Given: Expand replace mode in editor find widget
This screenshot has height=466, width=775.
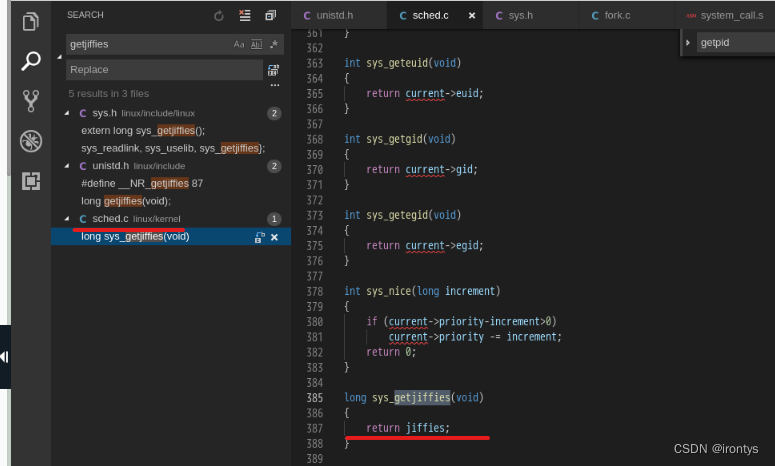Looking at the screenshot, I should click(x=688, y=43).
